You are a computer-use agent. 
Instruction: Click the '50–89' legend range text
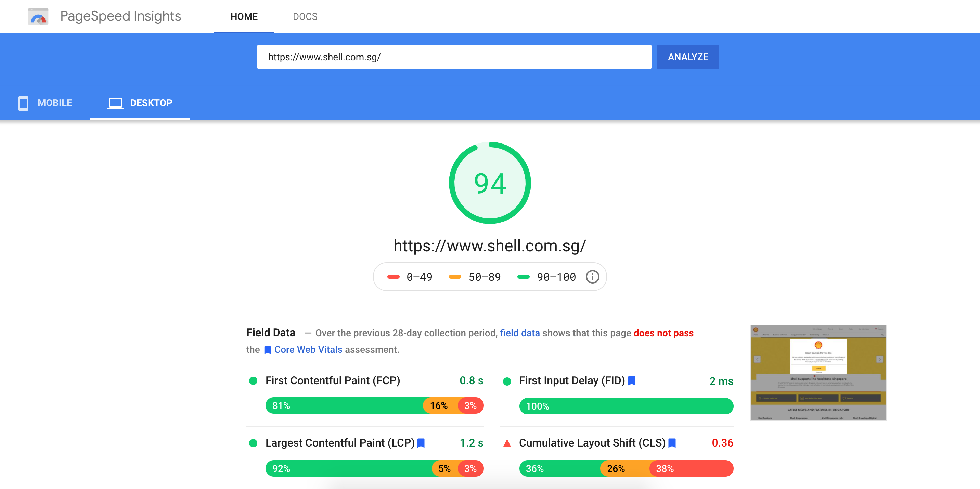(x=485, y=277)
